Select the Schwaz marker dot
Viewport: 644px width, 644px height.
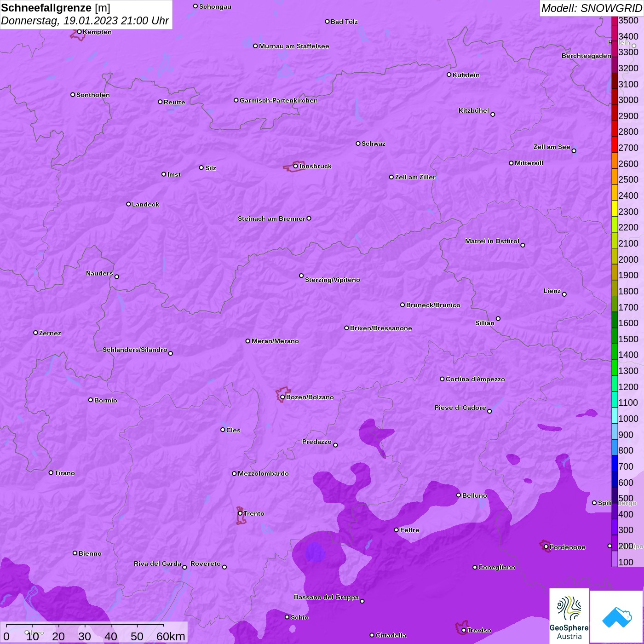point(358,144)
